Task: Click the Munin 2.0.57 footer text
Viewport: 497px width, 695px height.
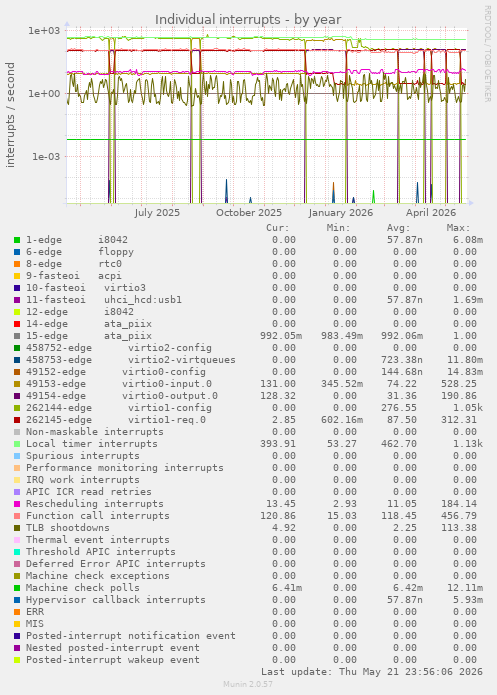Action: click(248, 684)
